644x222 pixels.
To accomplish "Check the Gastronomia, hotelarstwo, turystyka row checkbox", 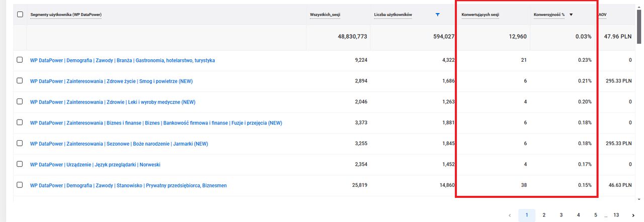I will pyautogui.click(x=20, y=60).
